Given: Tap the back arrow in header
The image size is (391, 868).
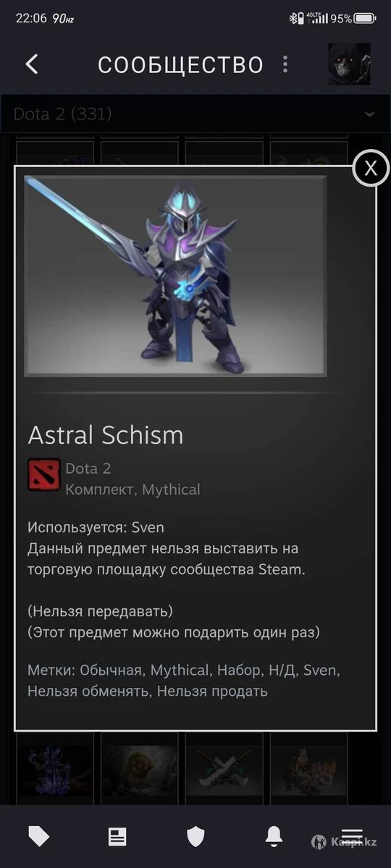Looking at the screenshot, I should coord(31,64).
